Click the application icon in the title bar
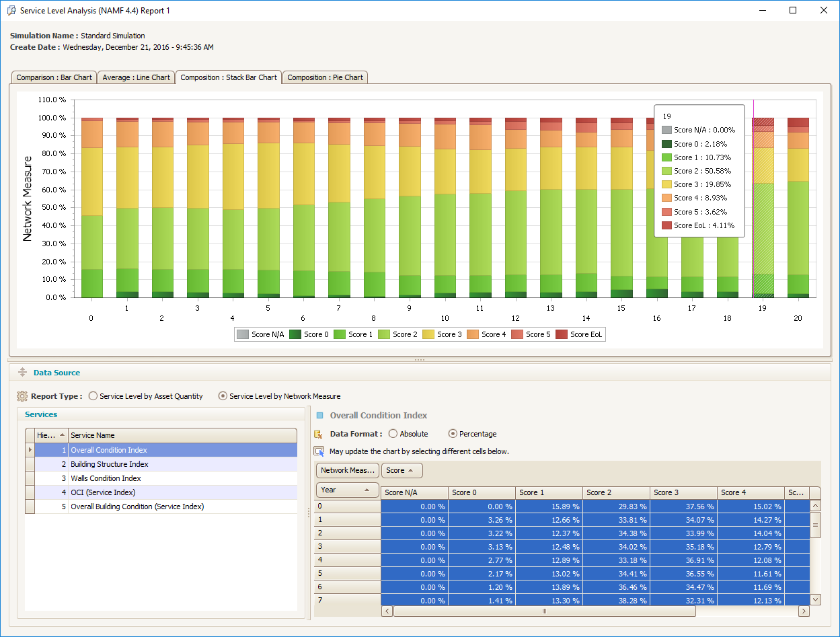Image resolution: width=840 pixels, height=637 pixels. point(11,10)
